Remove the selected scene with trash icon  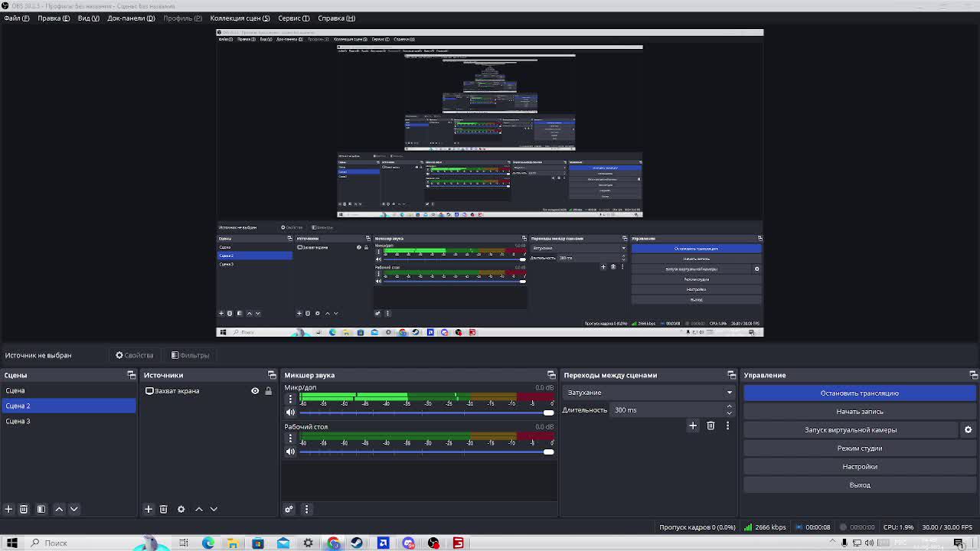pos(24,509)
